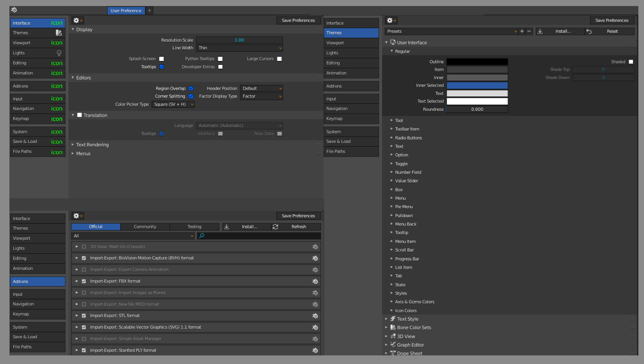Click the light bulb icon on the Lights row
Viewport: 644px width, 364px height.
[59, 53]
